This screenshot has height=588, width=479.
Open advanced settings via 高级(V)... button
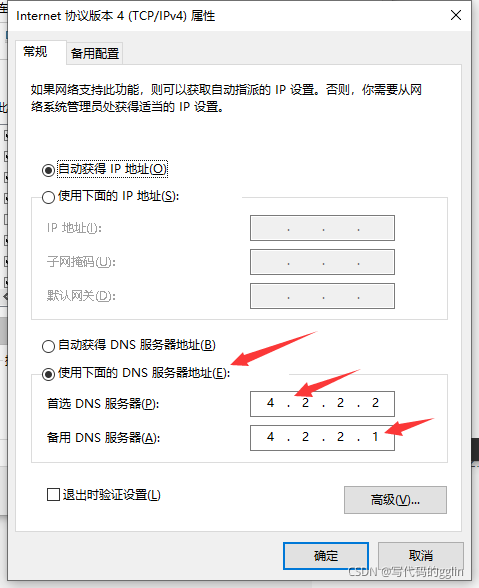click(395, 500)
